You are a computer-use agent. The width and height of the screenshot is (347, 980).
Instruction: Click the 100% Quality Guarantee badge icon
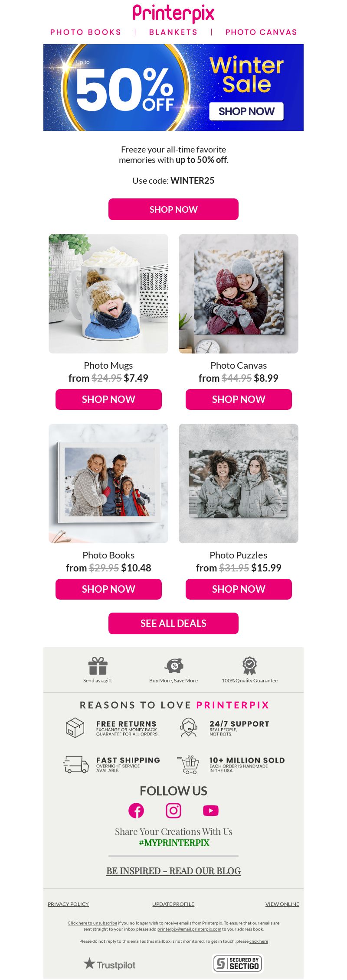click(249, 665)
